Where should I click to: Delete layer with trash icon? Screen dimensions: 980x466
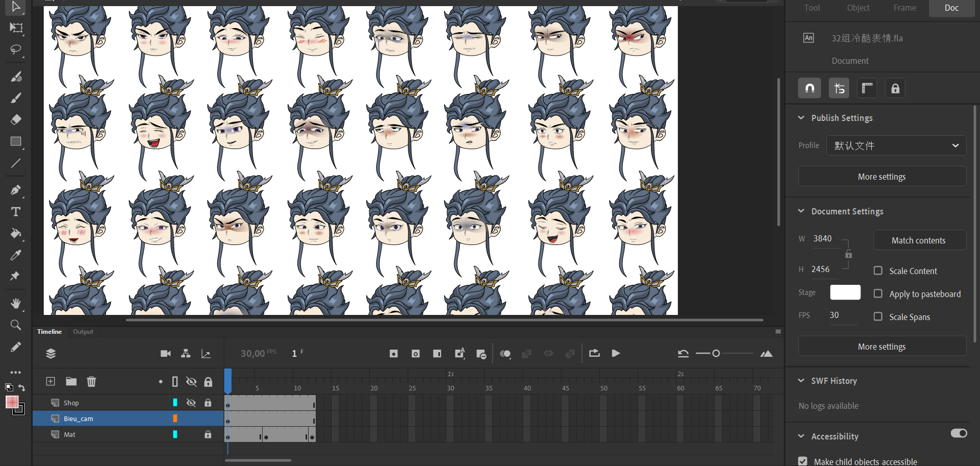(91, 381)
